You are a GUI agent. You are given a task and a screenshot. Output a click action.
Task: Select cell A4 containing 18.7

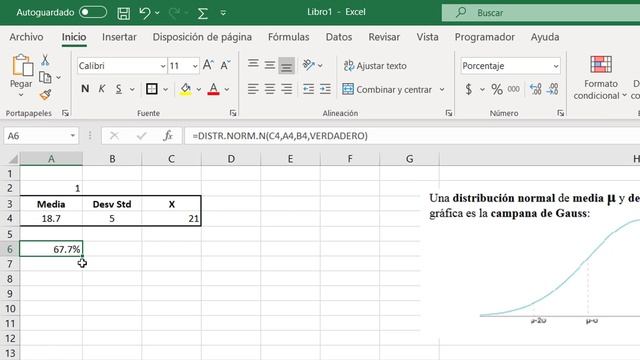point(51,219)
